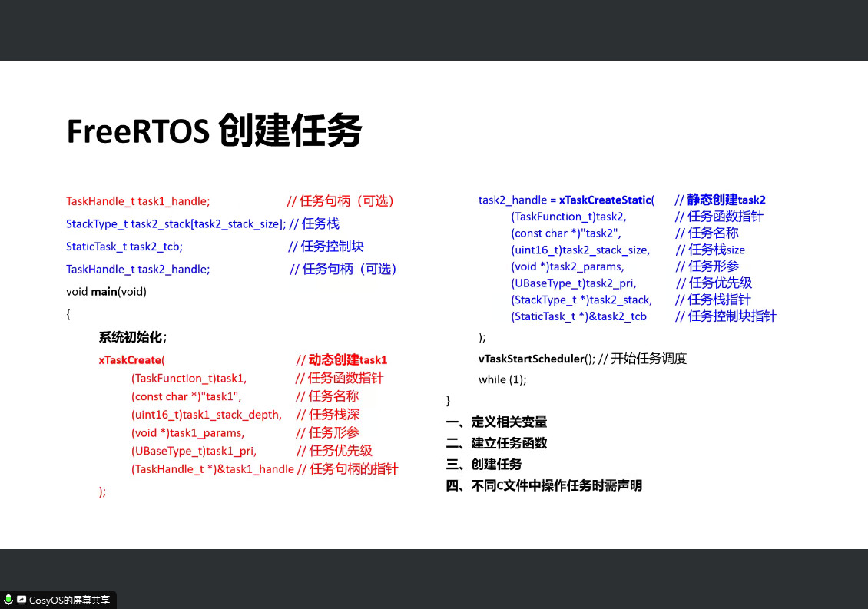Click '(uint16_t)task2_stack_size,' line
Screen dimensions: 868x609
click(x=580, y=250)
